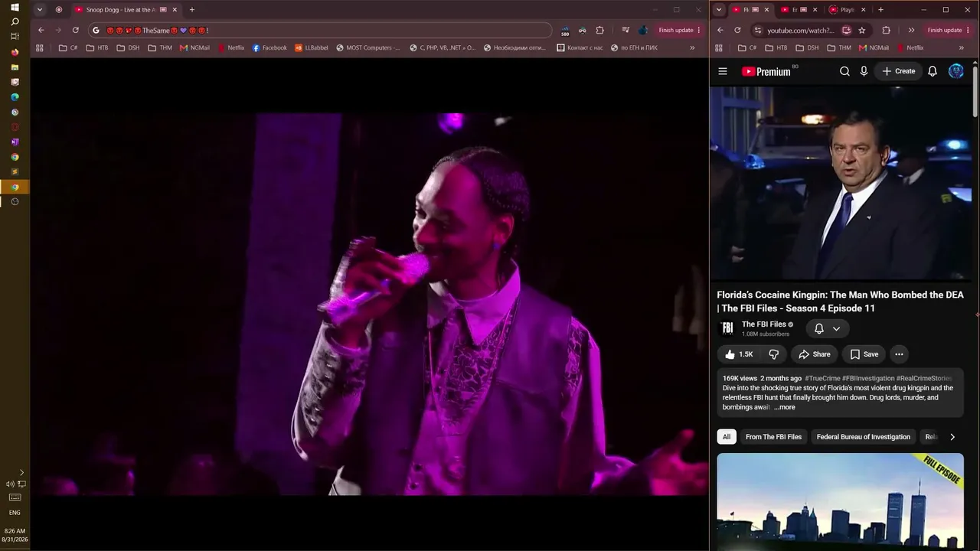Open the apps grid in left bookmarks bar
980x551 pixels.
coord(40,47)
